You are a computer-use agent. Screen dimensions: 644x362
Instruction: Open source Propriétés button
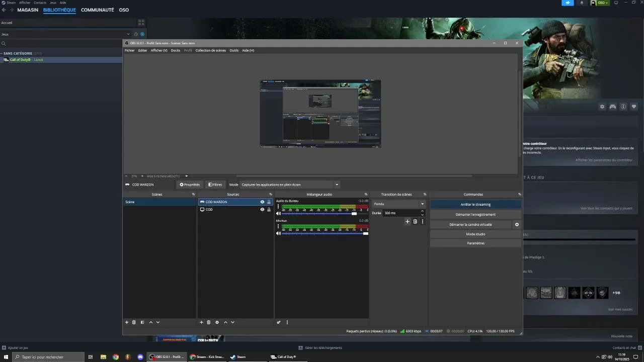190,185
